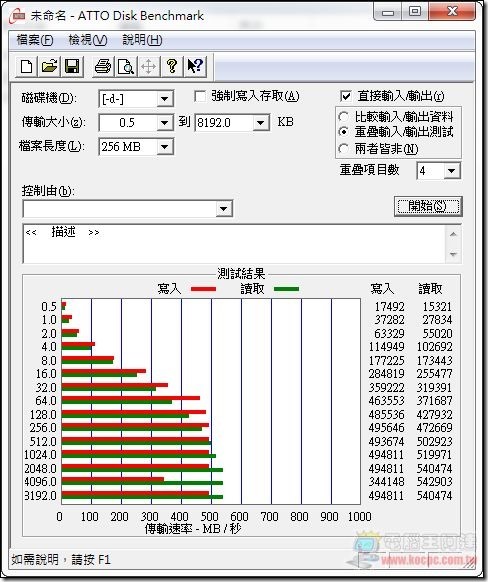This screenshot has width=488, height=582.
Task: Open the 256 MB file length dropdown
Action: click(x=164, y=147)
